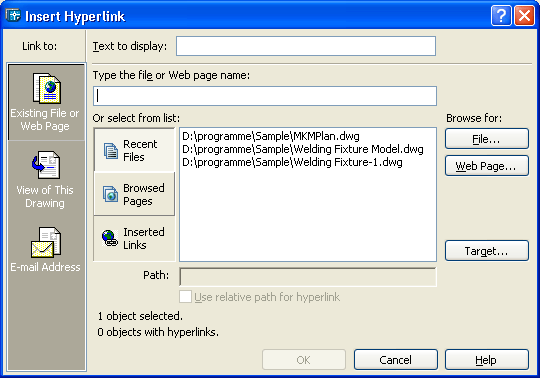540x378 pixels.
Task: Click the '1 object selected.' status text
Action: (140, 316)
